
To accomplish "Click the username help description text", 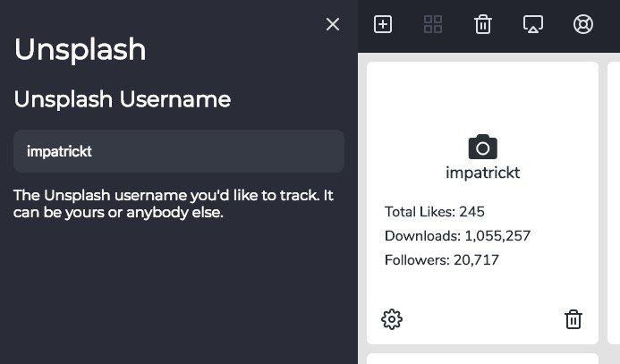I will pyautogui.click(x=174, y=204).
